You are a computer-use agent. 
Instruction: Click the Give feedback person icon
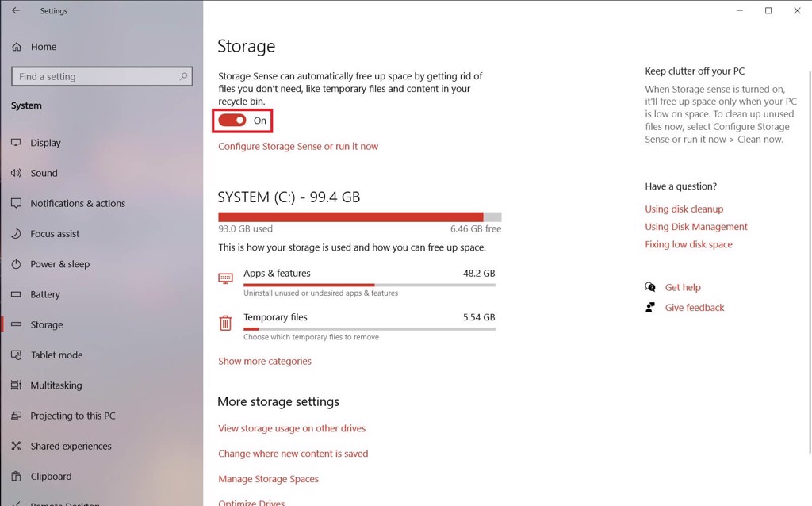650,308
